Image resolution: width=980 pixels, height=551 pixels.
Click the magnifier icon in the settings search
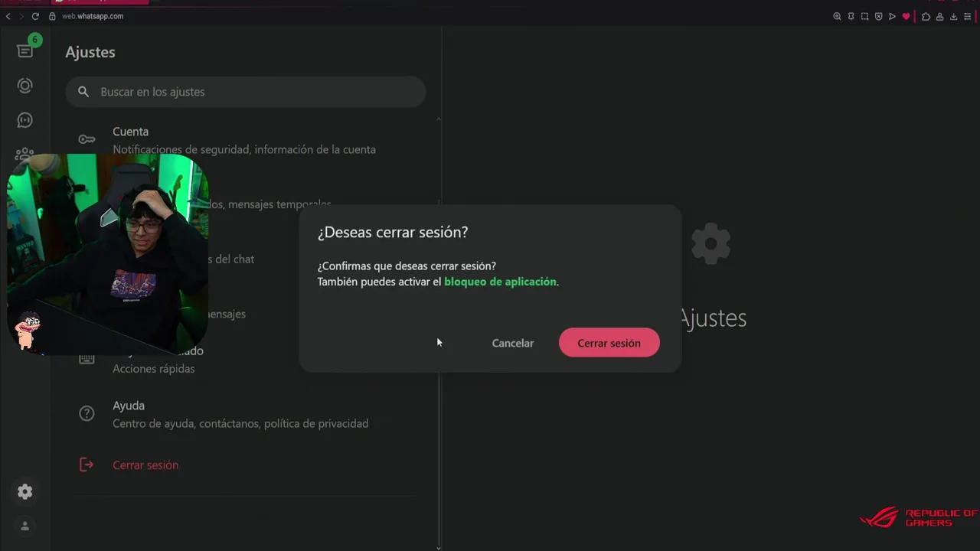83,92
